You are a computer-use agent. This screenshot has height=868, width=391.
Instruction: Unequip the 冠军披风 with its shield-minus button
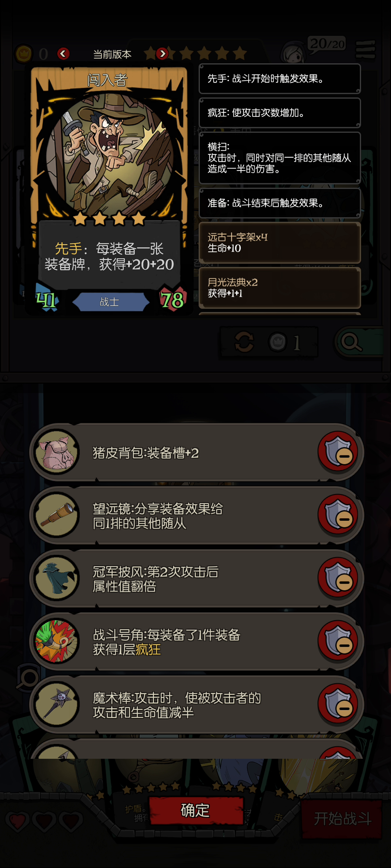[x=338, y=578]
